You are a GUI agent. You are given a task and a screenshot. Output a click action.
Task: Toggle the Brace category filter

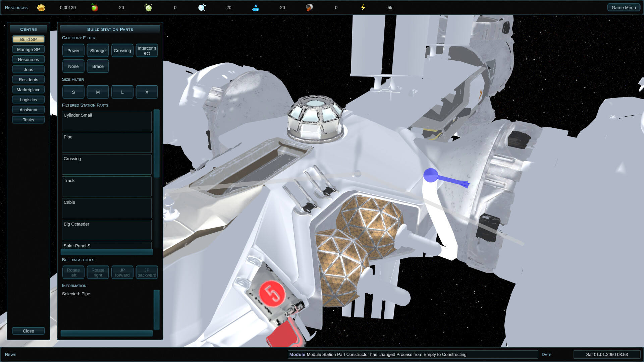[x=98, y=66]
